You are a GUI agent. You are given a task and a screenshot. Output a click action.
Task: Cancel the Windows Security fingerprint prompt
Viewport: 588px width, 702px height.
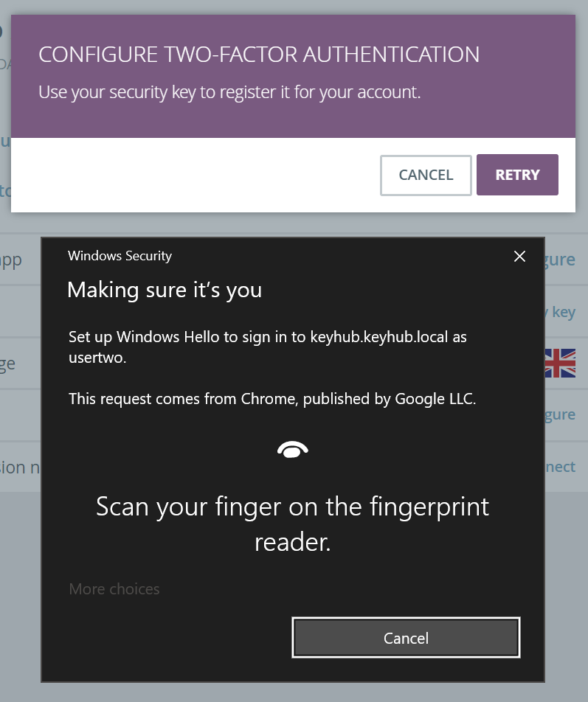point(406,638)
